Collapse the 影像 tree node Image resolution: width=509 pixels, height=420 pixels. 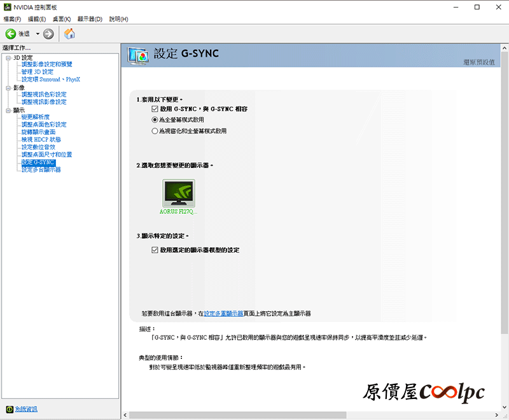click(x=8, y=88)
